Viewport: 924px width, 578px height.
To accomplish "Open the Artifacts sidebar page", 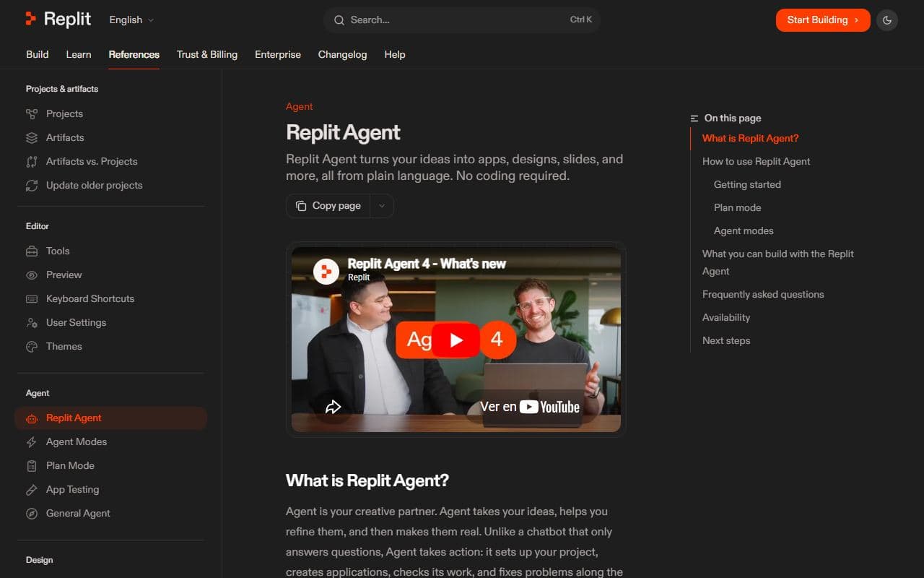I will coord(111,137).
